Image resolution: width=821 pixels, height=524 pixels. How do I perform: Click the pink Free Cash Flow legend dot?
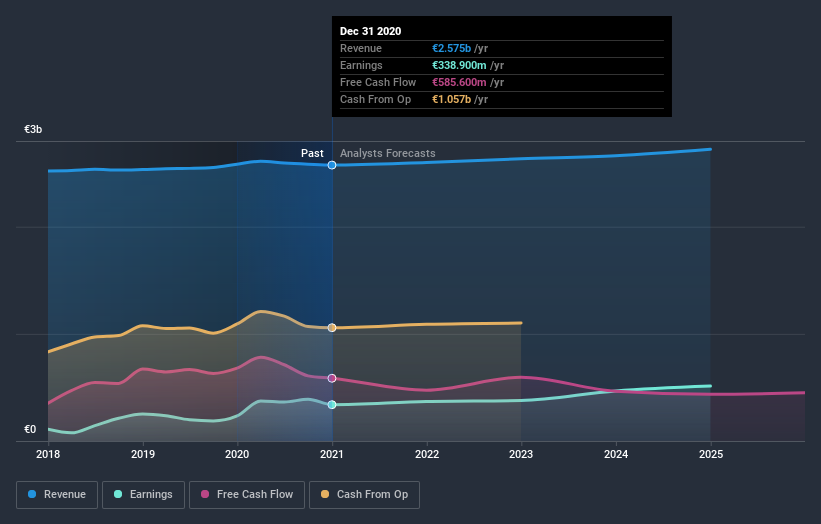coord(205,494)
